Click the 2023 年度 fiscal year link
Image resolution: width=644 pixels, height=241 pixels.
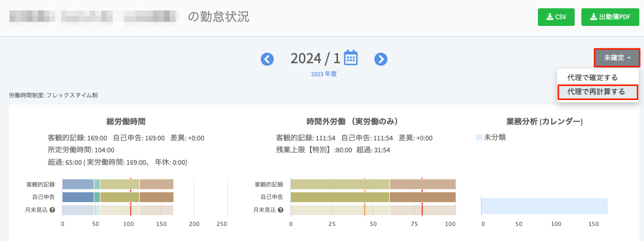[x=324, y=74]
